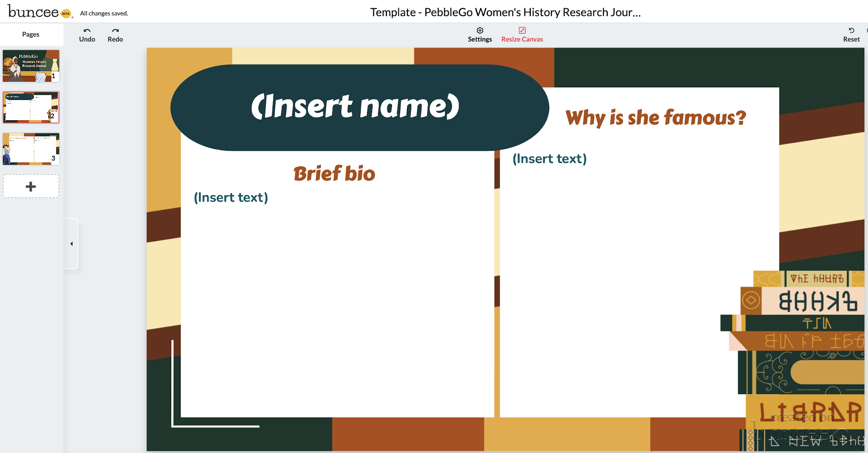Switch to the Pages tab
This screenshot has width=868, height=453.
point(31,34)
